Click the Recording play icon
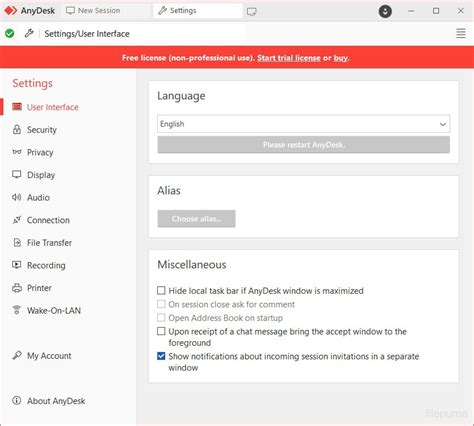The width and height of the screenshot is (474, 426). pyautogui.click(x=17, y=265)
